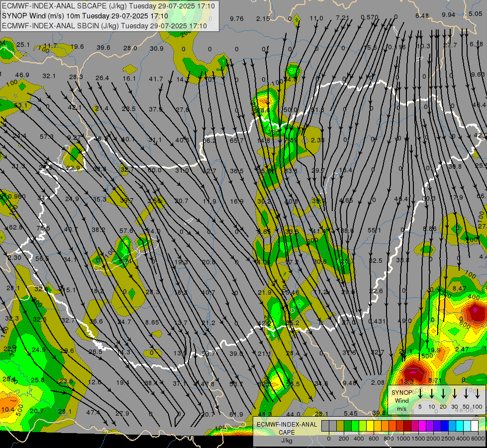Click the map value 8.86
Screen dimensions: 487x448
429,228
